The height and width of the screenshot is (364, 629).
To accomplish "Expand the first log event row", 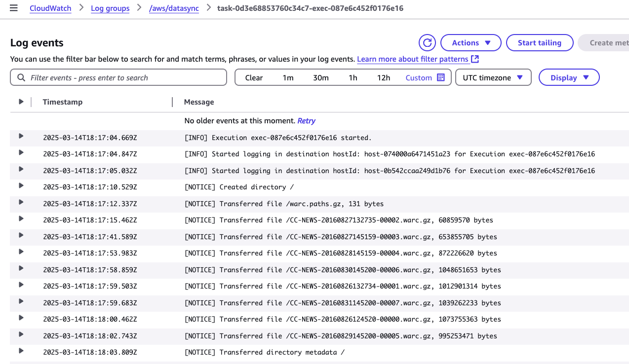I will click(21, 137).
